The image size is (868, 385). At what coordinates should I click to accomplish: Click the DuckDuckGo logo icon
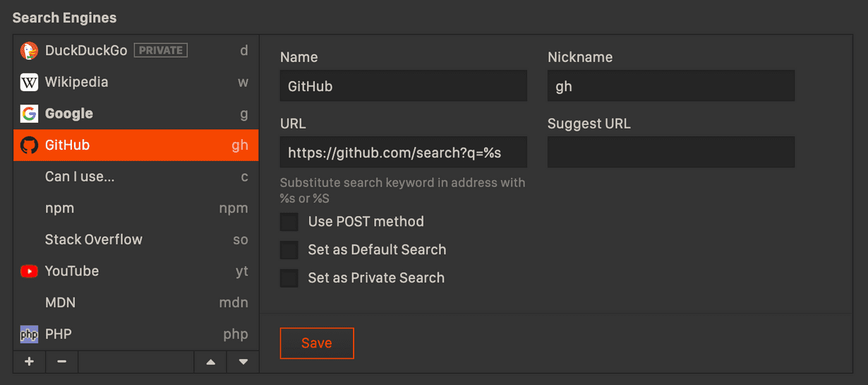(x=29, y=51)
